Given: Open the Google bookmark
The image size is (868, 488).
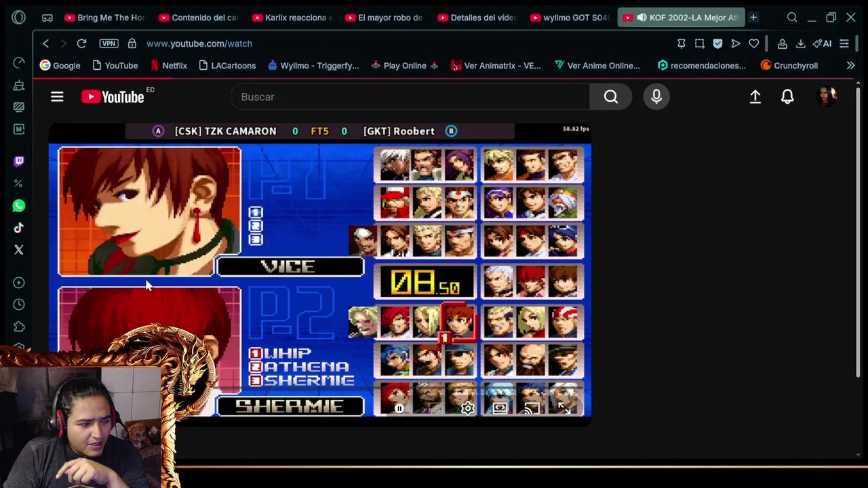Looking at the screenshot, I should coord(60,66).
